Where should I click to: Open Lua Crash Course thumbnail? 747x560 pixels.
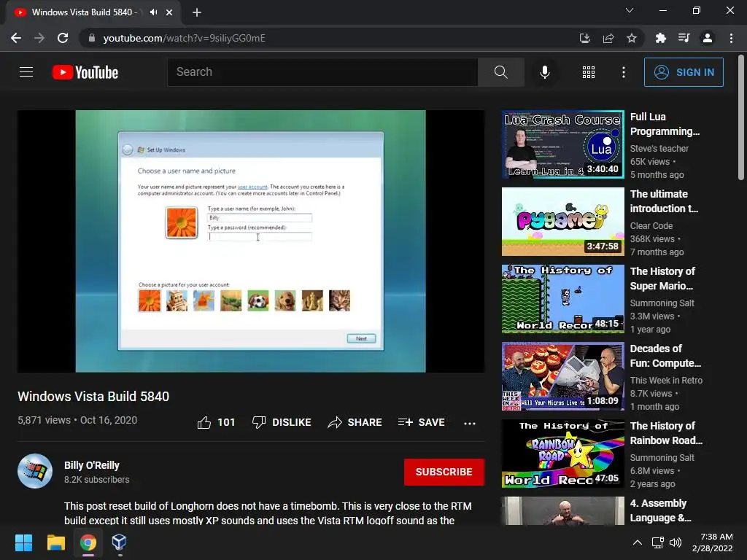[x=562, y=144]
